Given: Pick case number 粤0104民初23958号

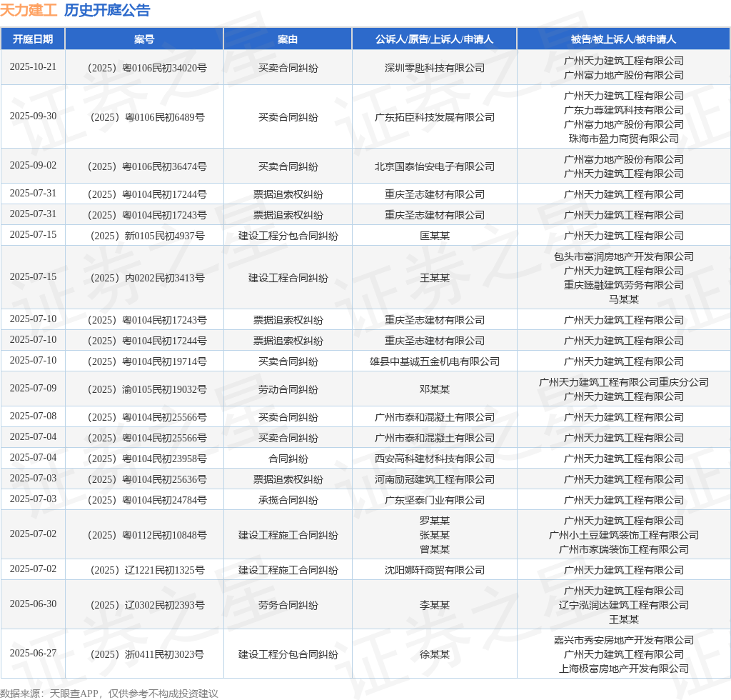Looking at the screenshot, I should tap(147, 459).
